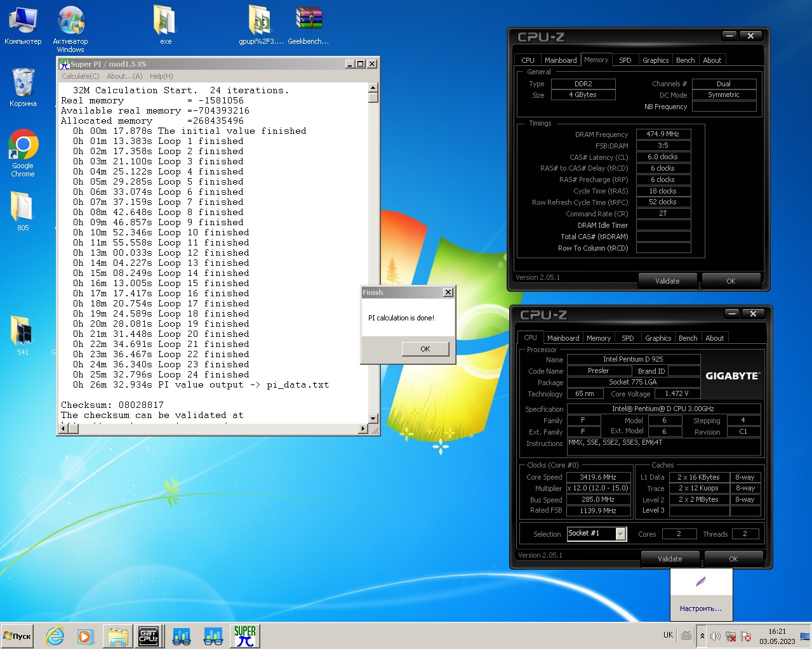This screenshot has width=812, height=649.
Task: Open Mainboard tab in lower CPU-Z window
Action: tap(563, 338)
